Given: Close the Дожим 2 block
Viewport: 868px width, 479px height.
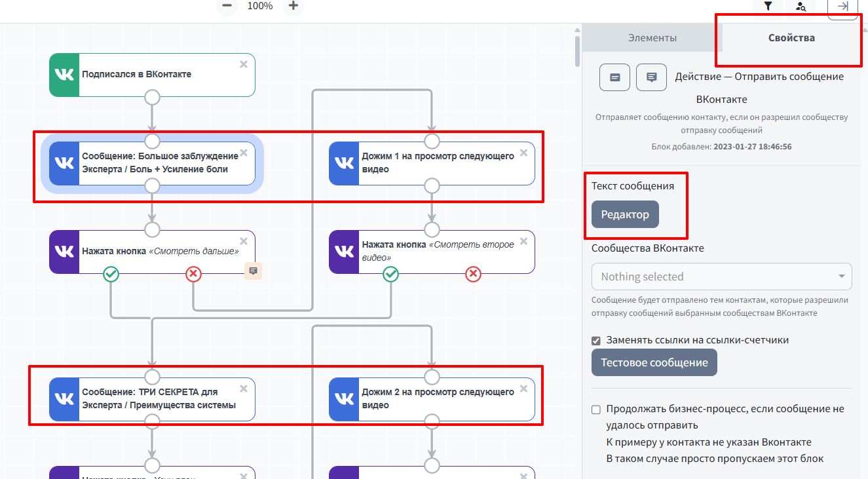Looking at the screenshot, I should point(523,389).
